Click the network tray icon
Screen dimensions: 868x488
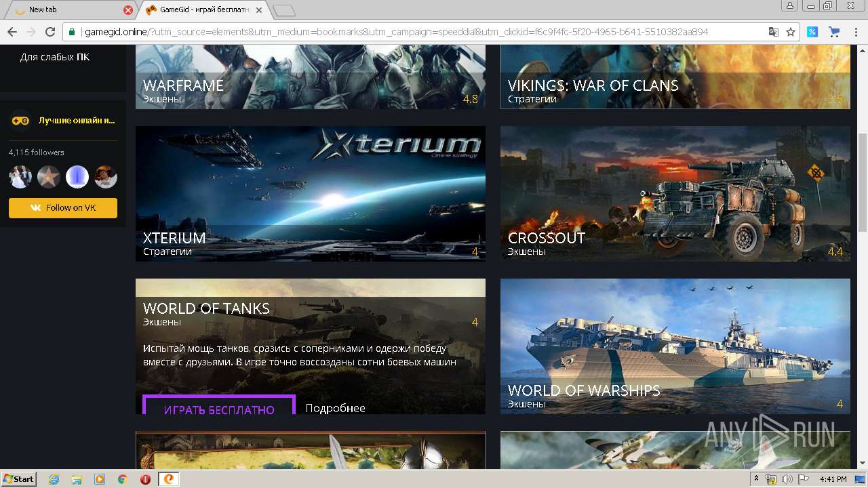pos(771,479)
